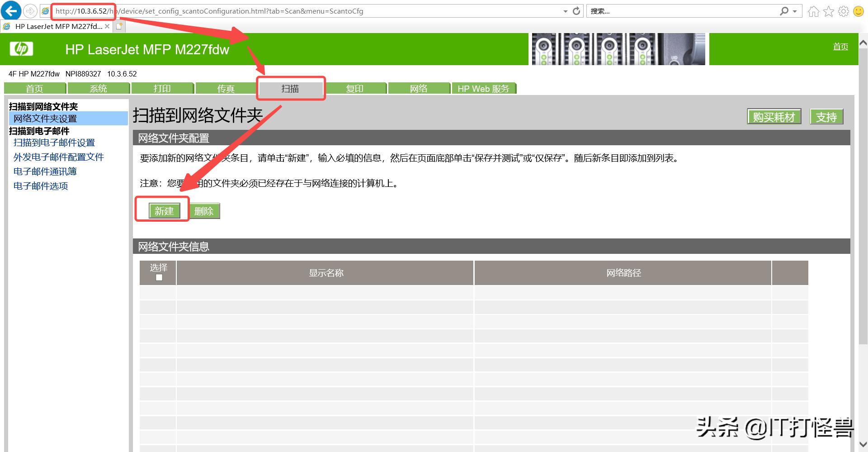Screen dimensions: 868x452
Task: Refresh the page with the refresh icon
Action: 576,10
